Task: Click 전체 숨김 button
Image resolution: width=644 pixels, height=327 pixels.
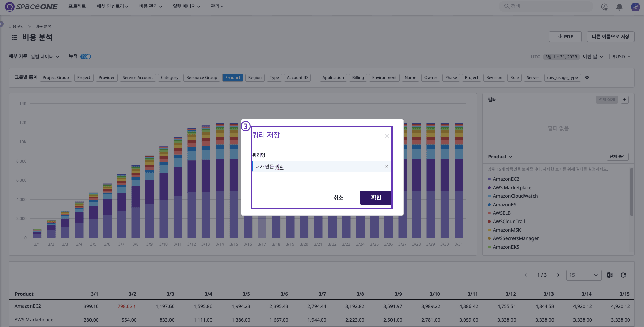Action: coord(618,157)
